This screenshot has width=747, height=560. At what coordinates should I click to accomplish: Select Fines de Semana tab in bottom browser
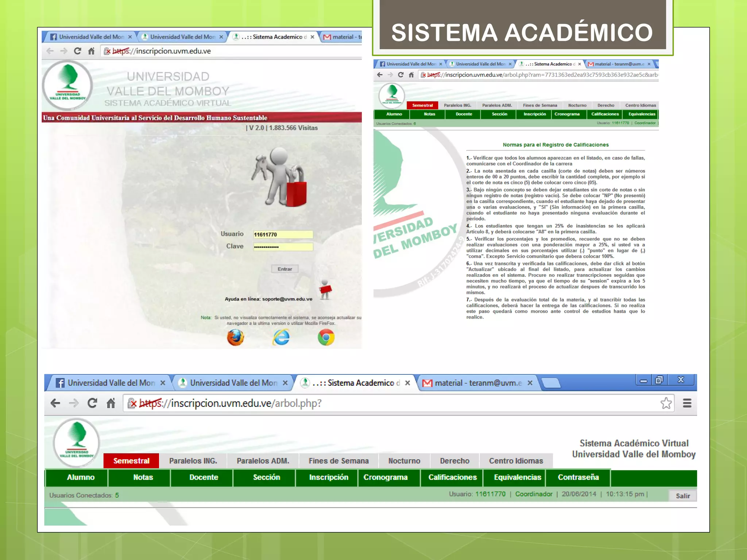tap(338, 461)
